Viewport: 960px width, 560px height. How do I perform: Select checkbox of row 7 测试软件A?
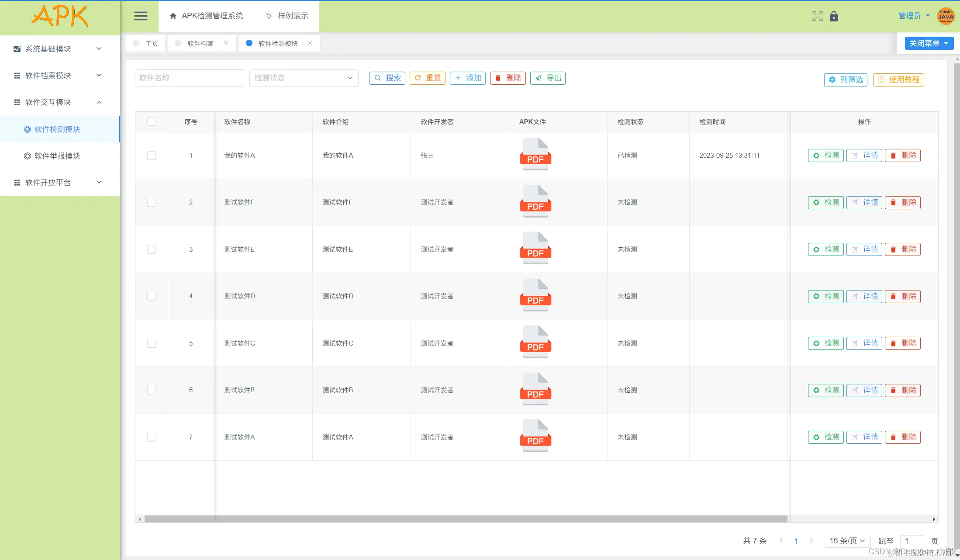click(x=152, y=437)
